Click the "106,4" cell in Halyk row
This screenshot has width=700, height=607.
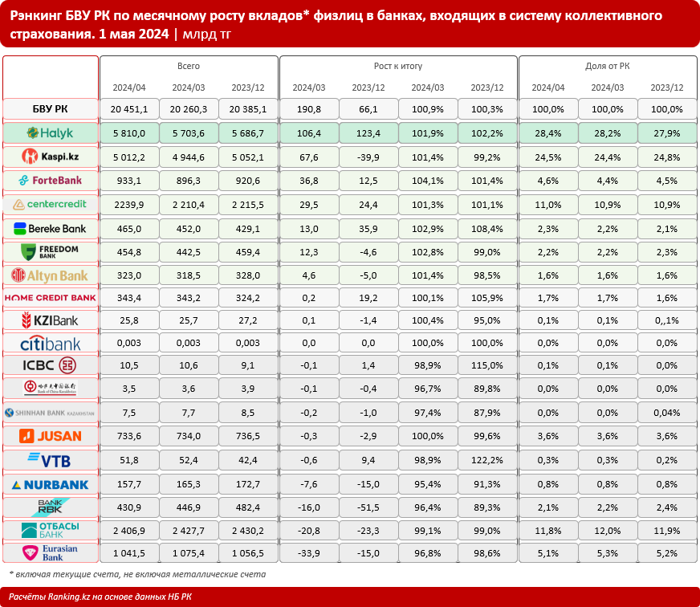(309, 133)
